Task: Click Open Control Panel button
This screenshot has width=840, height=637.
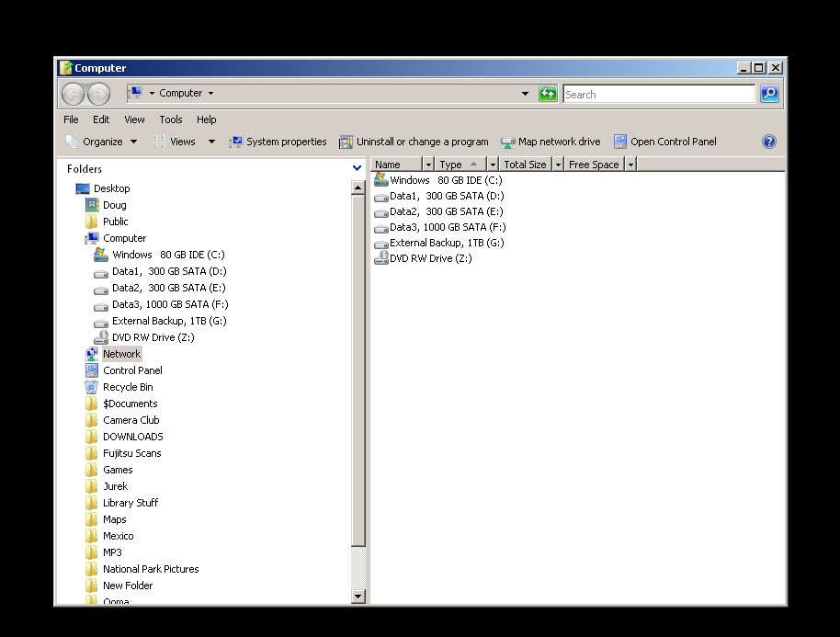Action: point(664,142)
